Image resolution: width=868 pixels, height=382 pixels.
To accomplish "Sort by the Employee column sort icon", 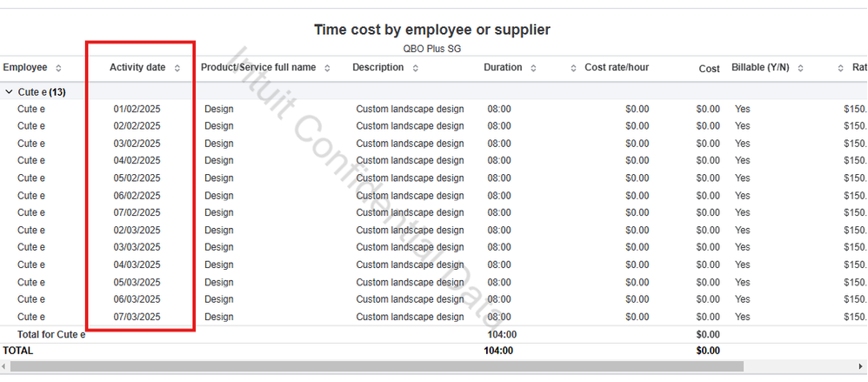I will (x=58, y=68).
